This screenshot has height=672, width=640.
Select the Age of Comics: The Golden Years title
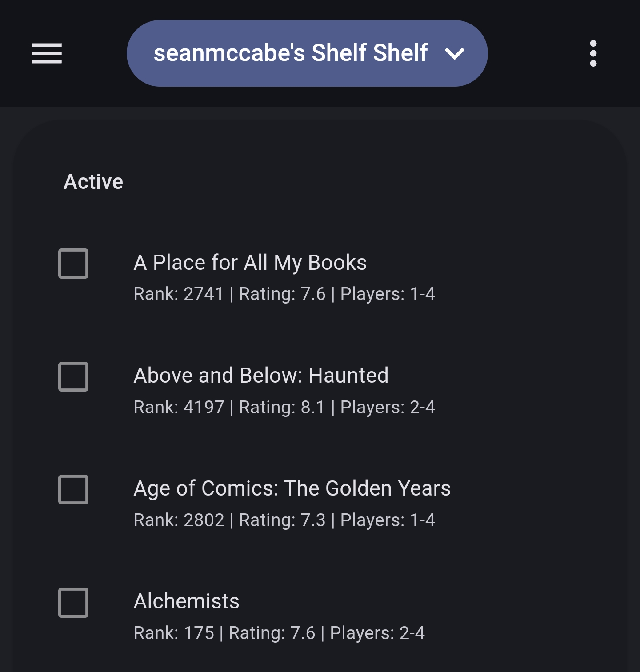[x=292, y=488]
